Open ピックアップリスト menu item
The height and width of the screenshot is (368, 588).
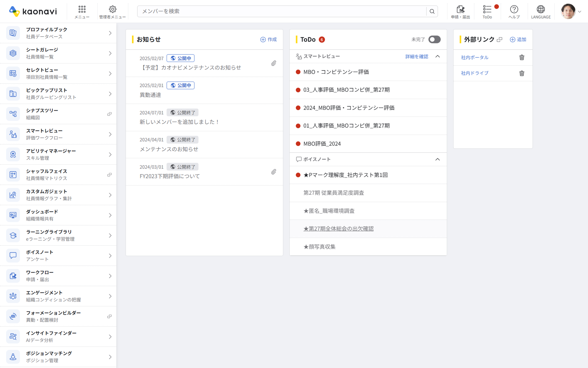pyautogui.click(x=58, y=94)
